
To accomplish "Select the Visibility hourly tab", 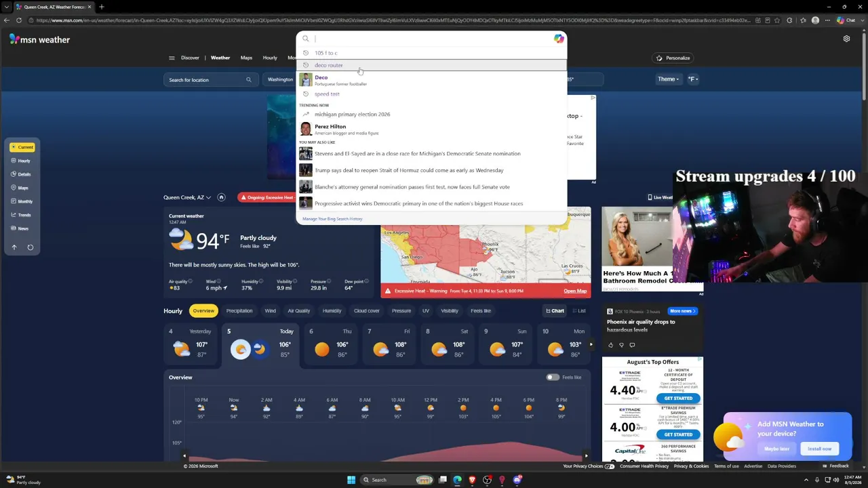I will [450, 311].
